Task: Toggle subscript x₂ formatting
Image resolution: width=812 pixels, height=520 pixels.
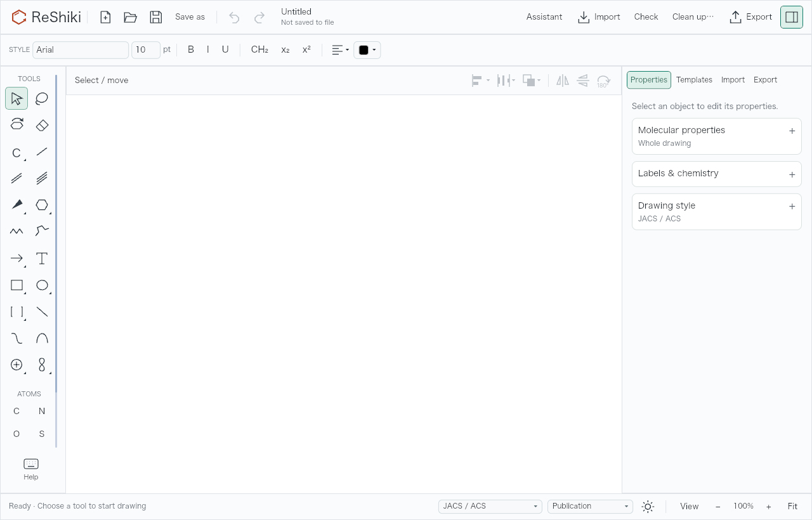Action: coord(285,49)
